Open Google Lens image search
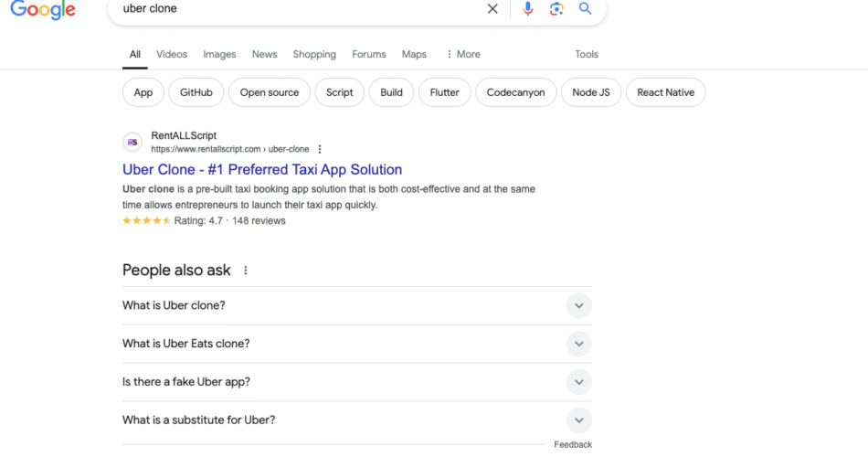The height and width of the screenshot is (457, 868). tap(556, 9)
